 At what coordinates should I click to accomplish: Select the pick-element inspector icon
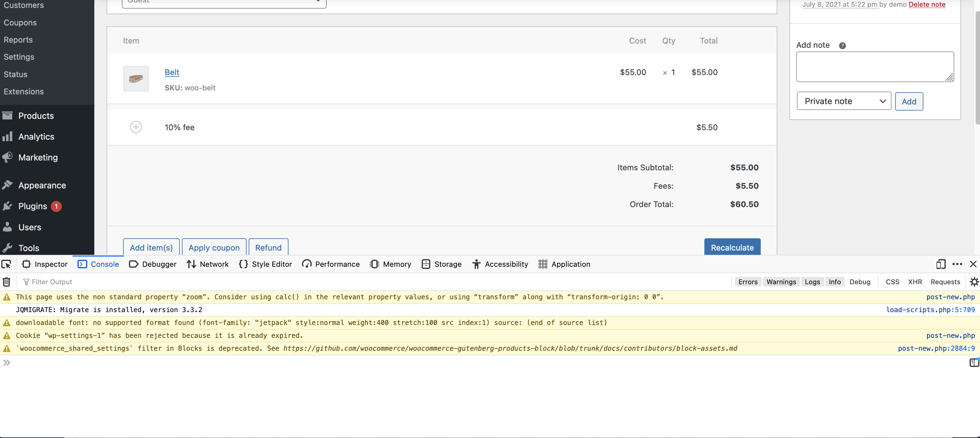coord(6,264)
